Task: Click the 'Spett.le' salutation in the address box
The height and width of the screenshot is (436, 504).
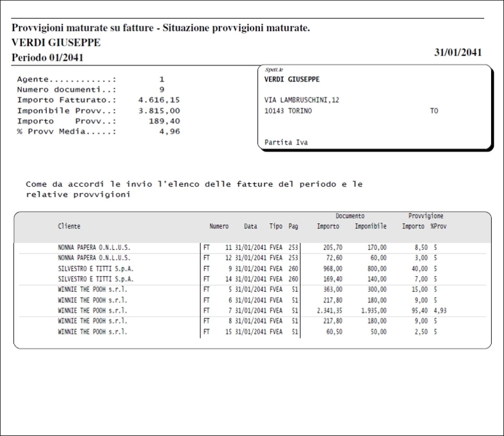Action: (x=274, y=70)
